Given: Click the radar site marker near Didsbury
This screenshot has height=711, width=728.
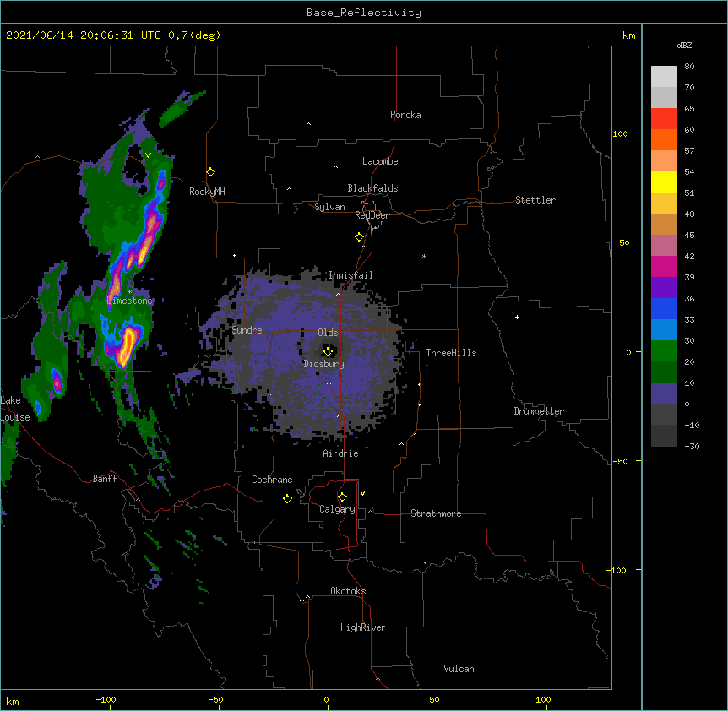Looking at the screenshot, I should pyautogui.click(x=328, y=351).
